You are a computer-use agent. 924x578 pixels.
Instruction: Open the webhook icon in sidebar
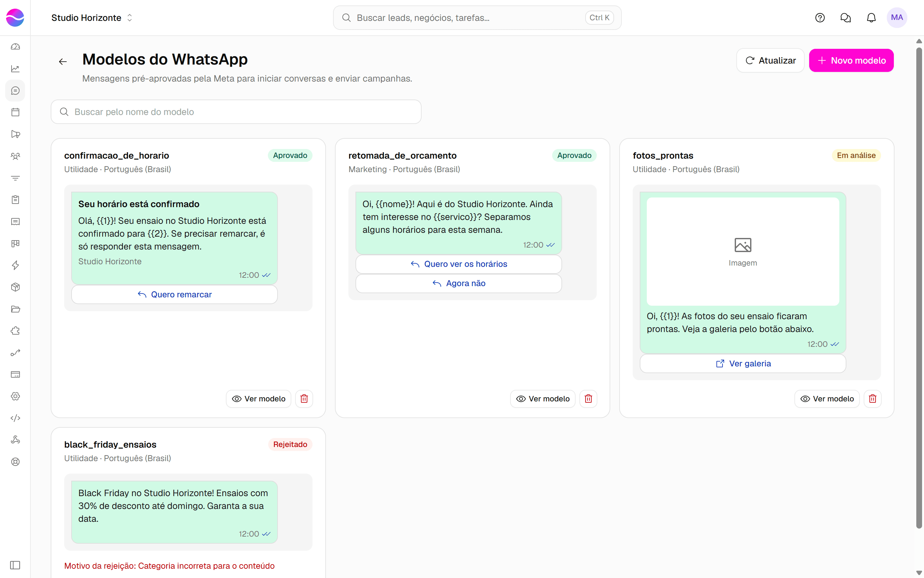coord(15,440)
